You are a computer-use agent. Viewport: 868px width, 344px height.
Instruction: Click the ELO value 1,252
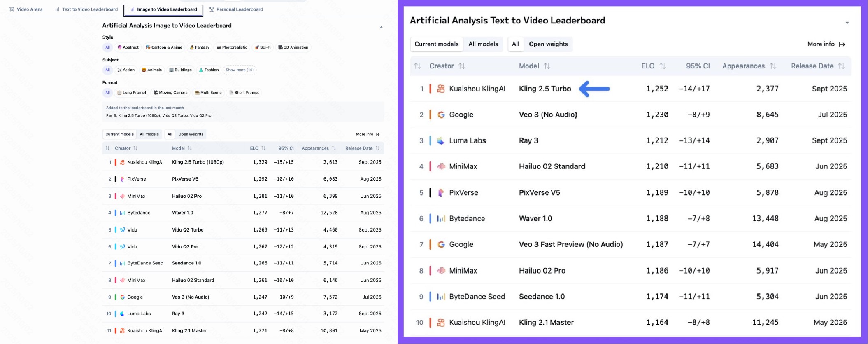click(657, 89)
